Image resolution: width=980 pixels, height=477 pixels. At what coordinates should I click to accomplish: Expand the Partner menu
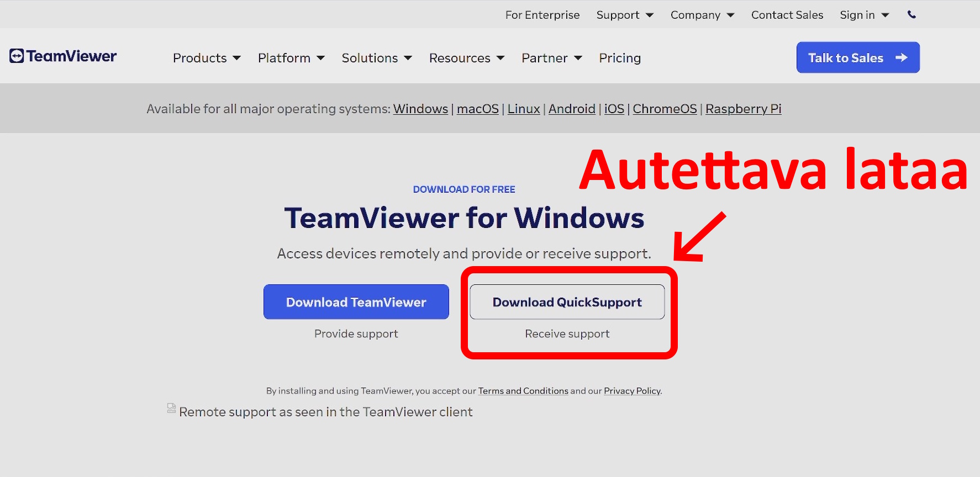coord(551,58)
